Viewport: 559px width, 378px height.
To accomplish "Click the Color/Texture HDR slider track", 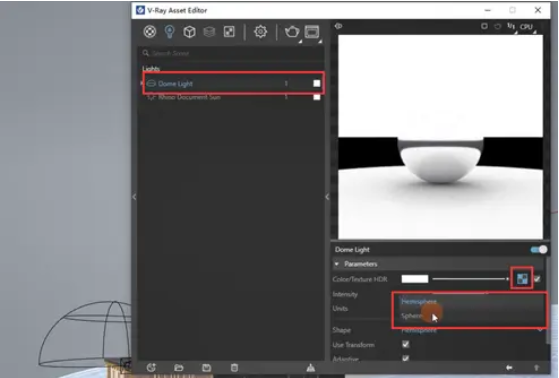I will coord(471,279).
